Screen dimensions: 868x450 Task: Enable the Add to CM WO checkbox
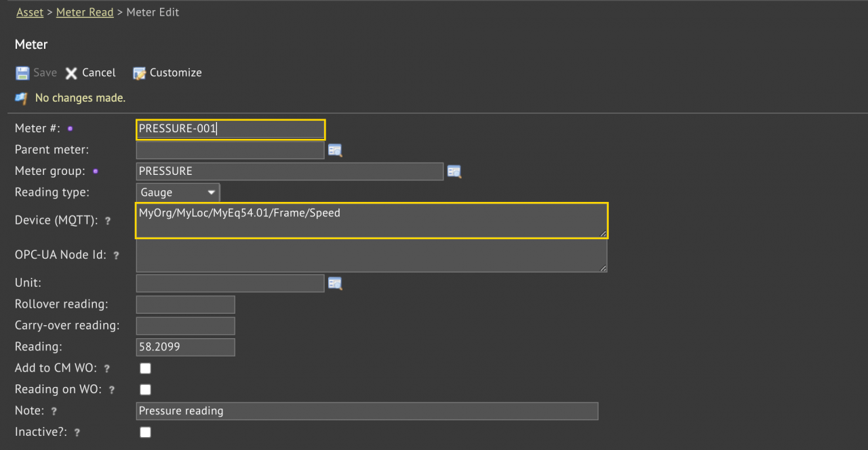[x=145, y=369]
